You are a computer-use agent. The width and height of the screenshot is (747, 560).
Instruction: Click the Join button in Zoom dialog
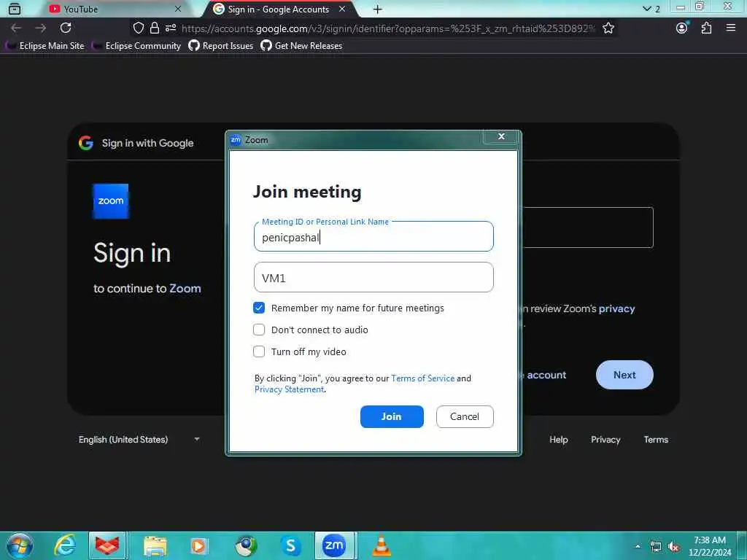pos(392,416)
